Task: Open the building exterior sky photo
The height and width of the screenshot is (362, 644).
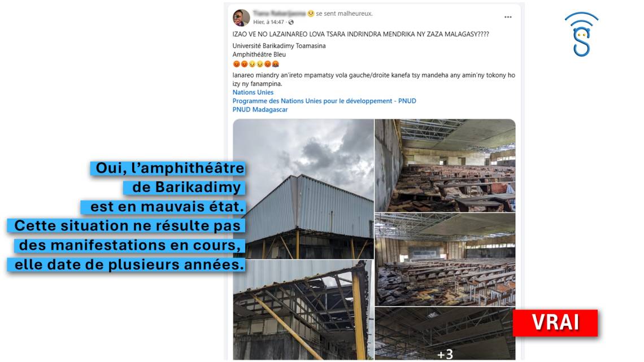Action: coord(303,189)
